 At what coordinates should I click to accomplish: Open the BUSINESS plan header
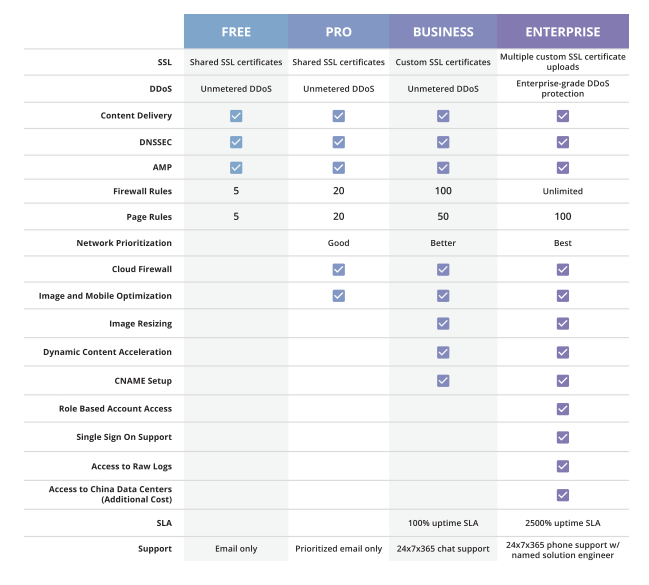tap(443, 32)
